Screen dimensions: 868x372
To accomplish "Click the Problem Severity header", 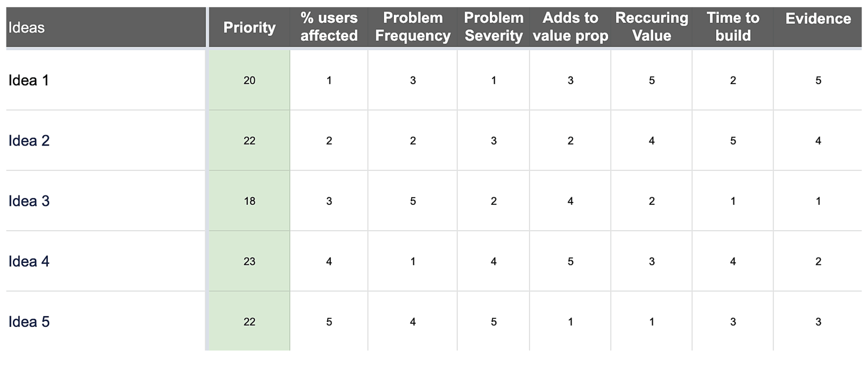I will [493, 27].
